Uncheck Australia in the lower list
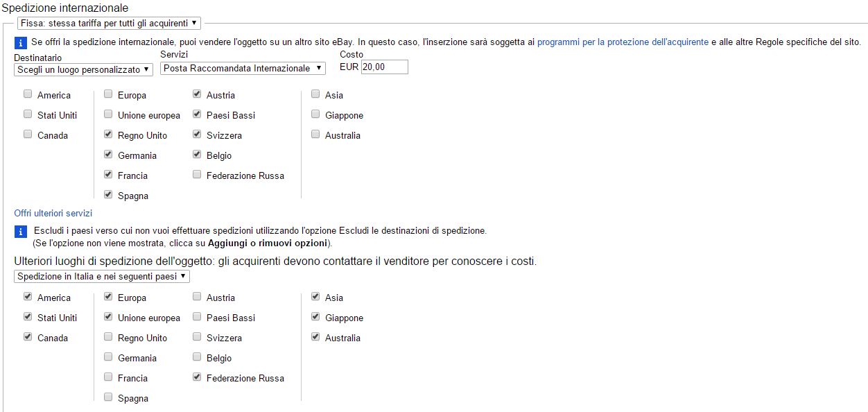 click(315, 337)
